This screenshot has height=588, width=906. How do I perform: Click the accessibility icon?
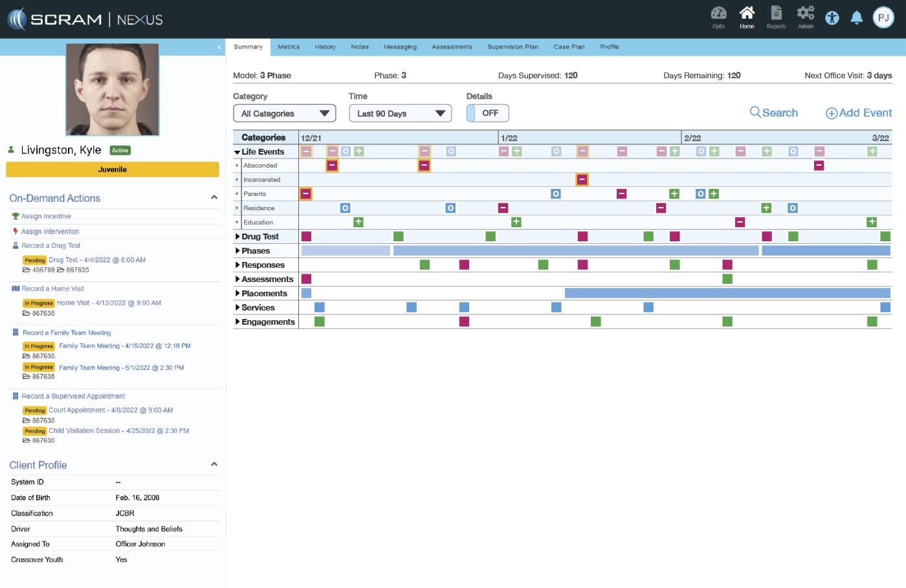832,18
